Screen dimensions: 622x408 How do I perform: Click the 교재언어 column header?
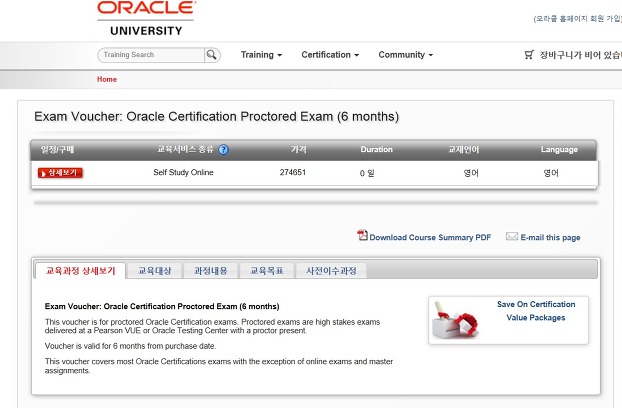coord(464,149)
